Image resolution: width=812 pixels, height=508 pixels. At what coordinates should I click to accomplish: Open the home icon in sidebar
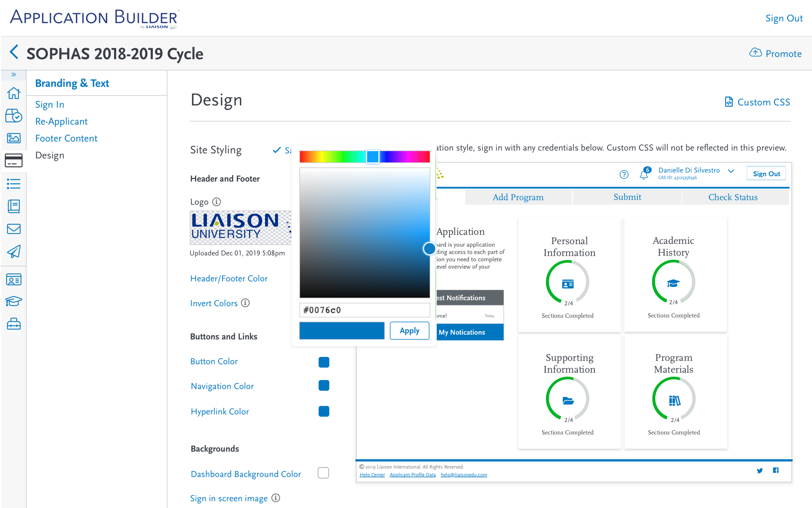14,93
